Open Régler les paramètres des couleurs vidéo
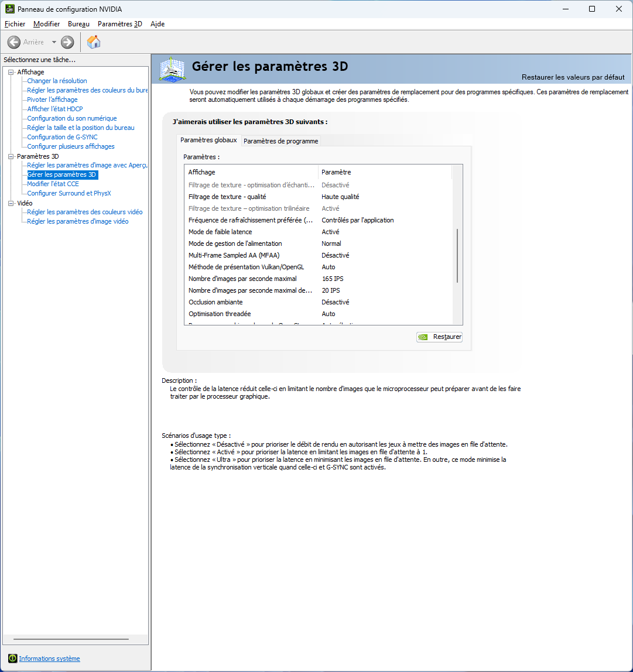 [84, 212]
